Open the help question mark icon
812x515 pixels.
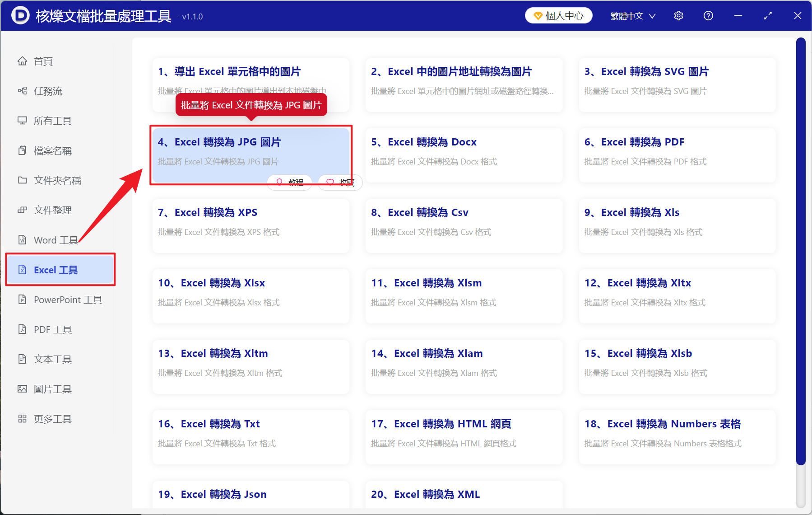pos(708,16)
